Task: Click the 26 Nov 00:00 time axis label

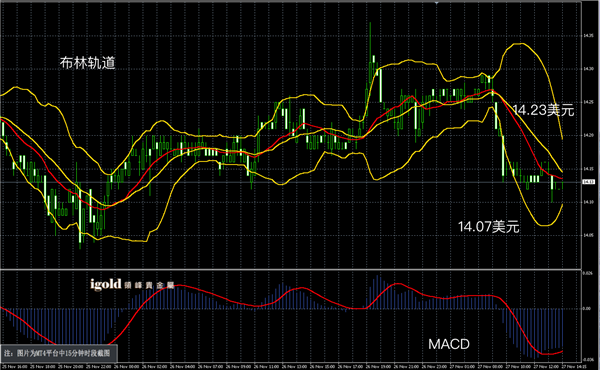Action: [x=128, y=367]
